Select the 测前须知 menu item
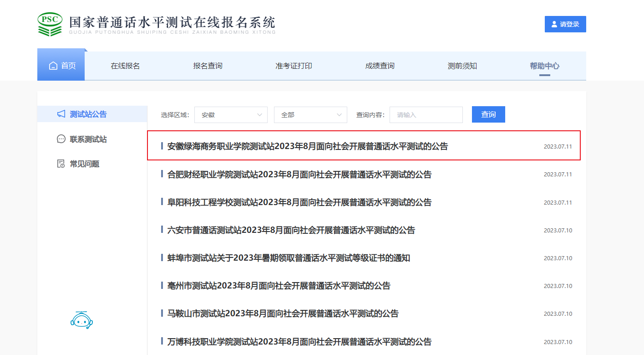 (x=462, y=66)
